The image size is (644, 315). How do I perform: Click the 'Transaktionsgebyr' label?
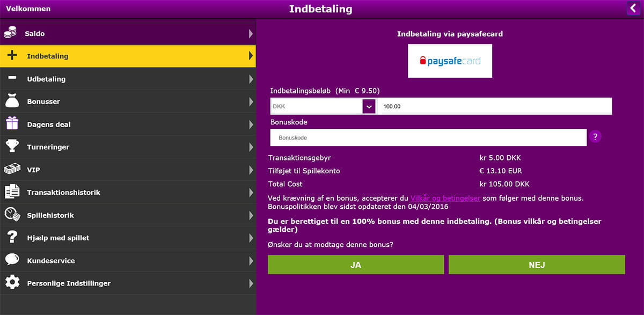click(x=298, y=158)
